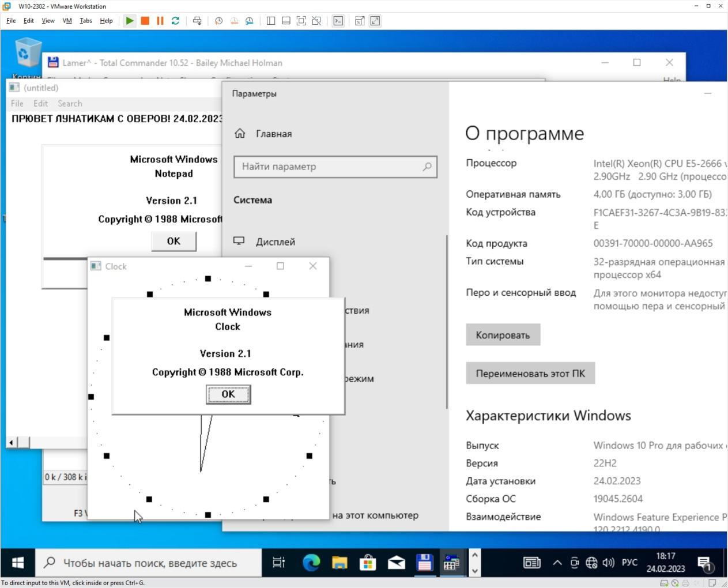Screen dimensions: 728x588
Task: Restart guest with the green cycle icon
Action: (175, 21)
